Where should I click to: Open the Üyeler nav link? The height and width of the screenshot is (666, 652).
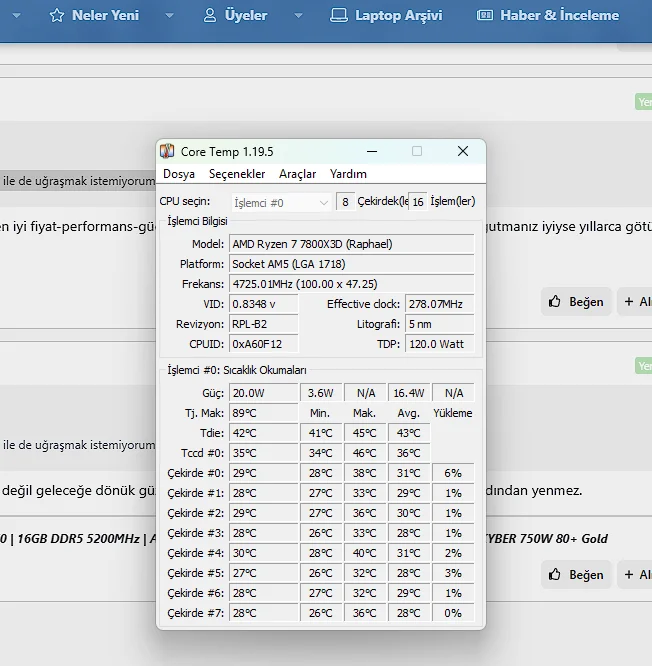(246, 15)
